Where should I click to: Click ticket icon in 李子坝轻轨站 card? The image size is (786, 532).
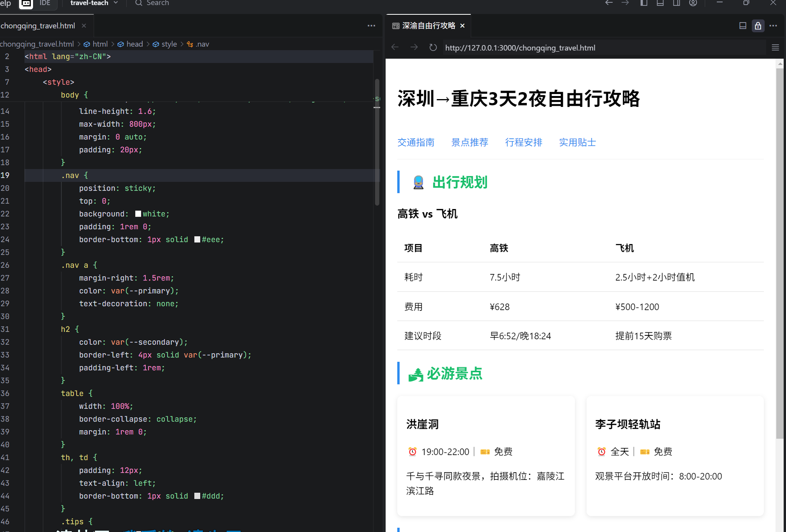pos(645,452)
